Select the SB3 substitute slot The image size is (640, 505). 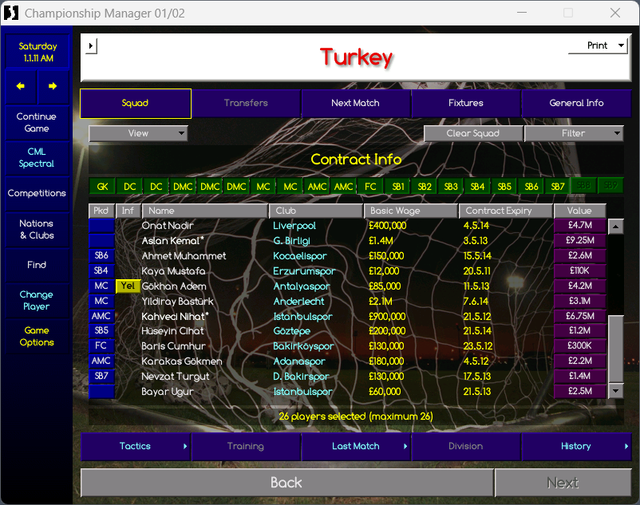tap(451, 187)
